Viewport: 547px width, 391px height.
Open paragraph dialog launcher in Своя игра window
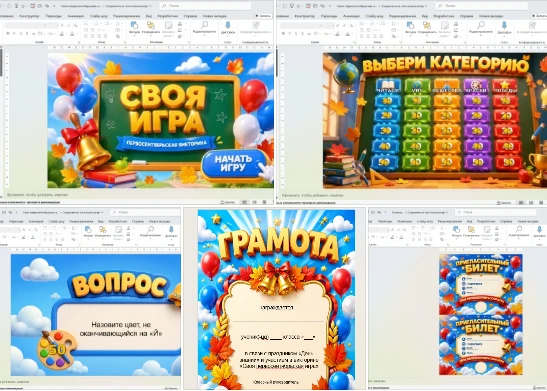(x=124, y=42)
